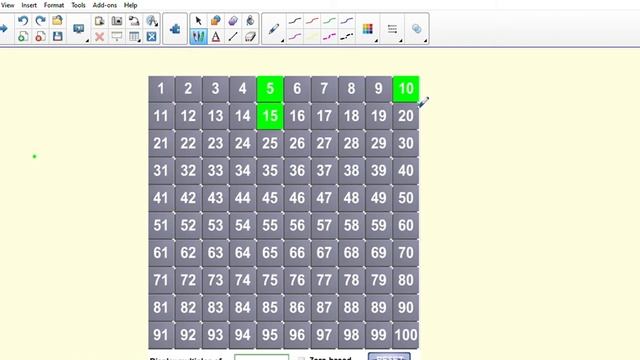Select the text tool letter A
The height and width of the screenshot is (360, 640).
(216, 37)
